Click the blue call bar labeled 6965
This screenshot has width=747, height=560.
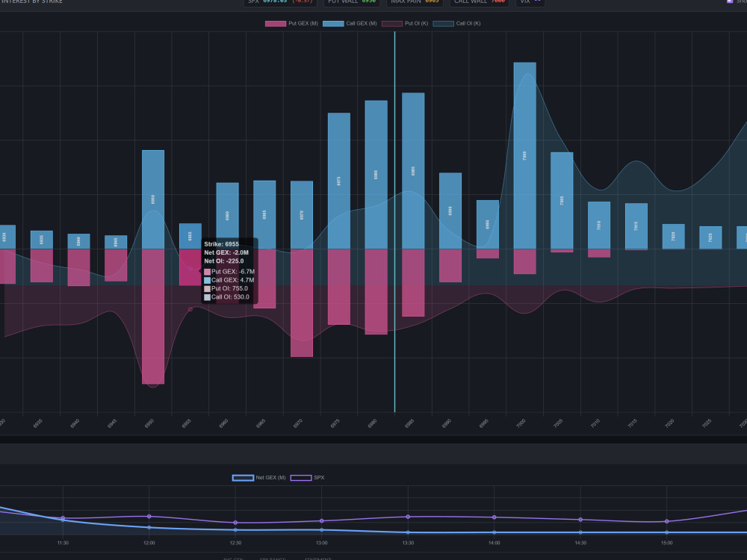click(264, 215)
